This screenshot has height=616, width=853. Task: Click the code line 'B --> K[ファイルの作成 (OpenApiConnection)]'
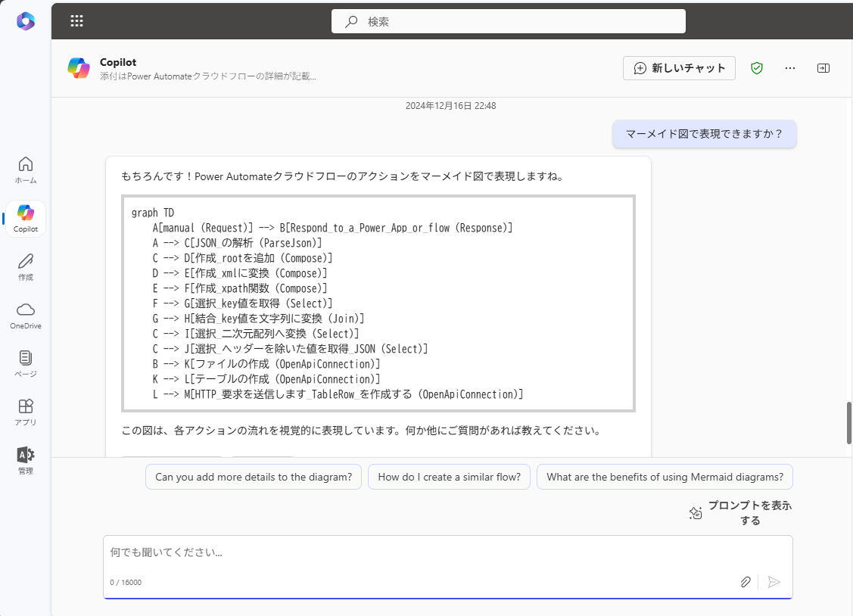tap(266, 364)
